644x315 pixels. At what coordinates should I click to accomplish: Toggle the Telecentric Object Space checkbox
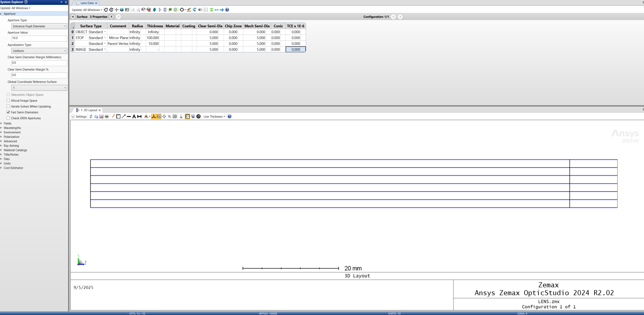pyautogui.click(x=8, y=94)
